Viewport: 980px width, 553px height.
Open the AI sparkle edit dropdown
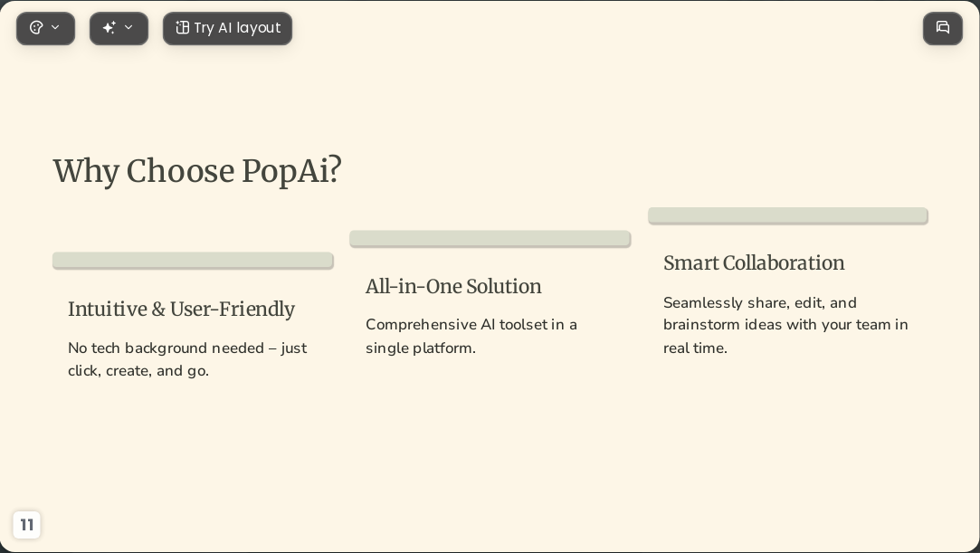(119, 28)
